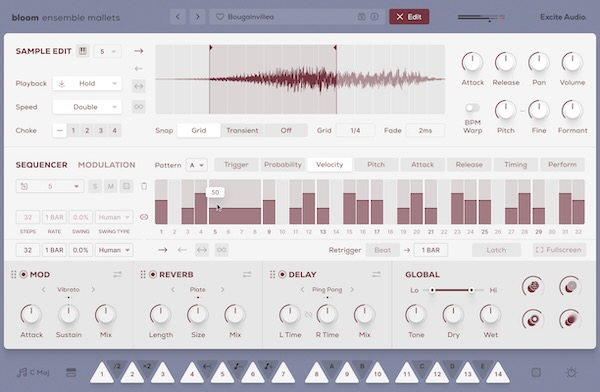Viewport: 600px width, 392px height.
Task: Randomize the DELAY effect settings icon
Action: (x=376, y=274)
